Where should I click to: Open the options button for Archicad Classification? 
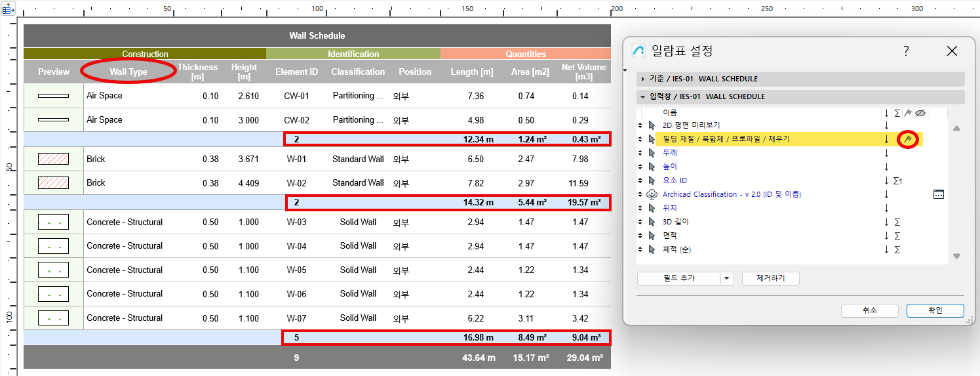pos(938,194)
